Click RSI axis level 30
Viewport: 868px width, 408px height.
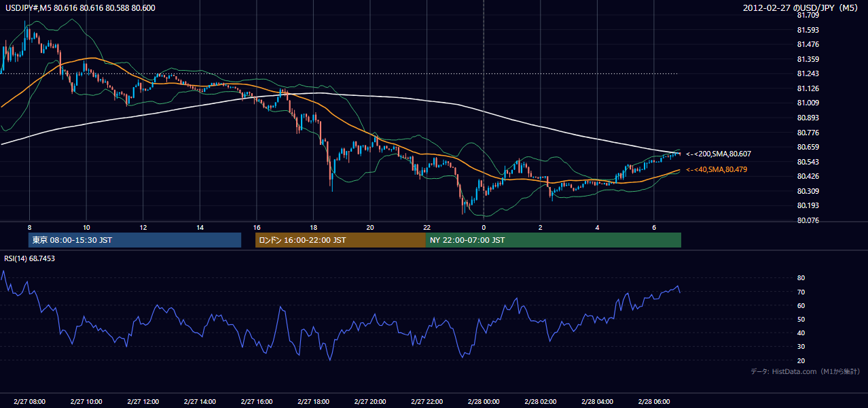click(801, 347)
